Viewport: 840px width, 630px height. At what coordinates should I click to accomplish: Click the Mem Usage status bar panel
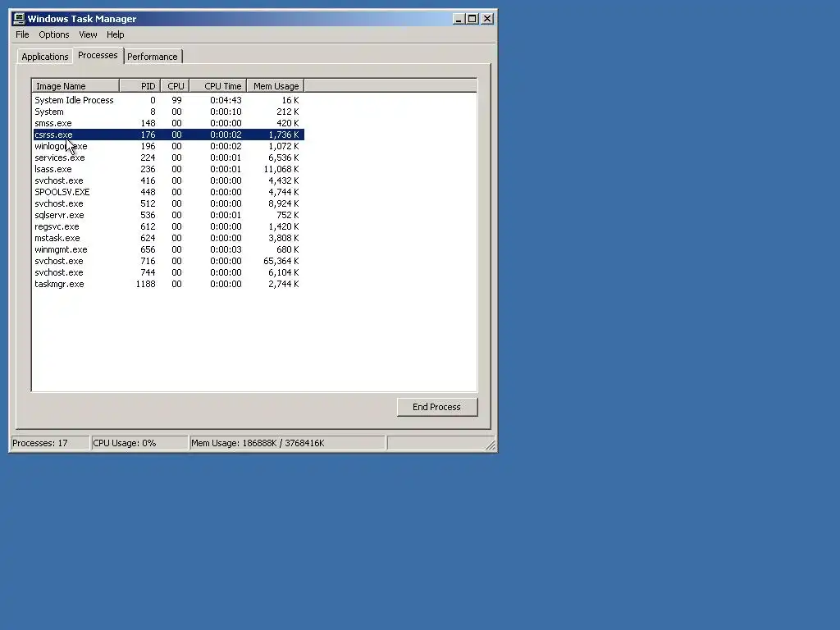click(288, 443)
